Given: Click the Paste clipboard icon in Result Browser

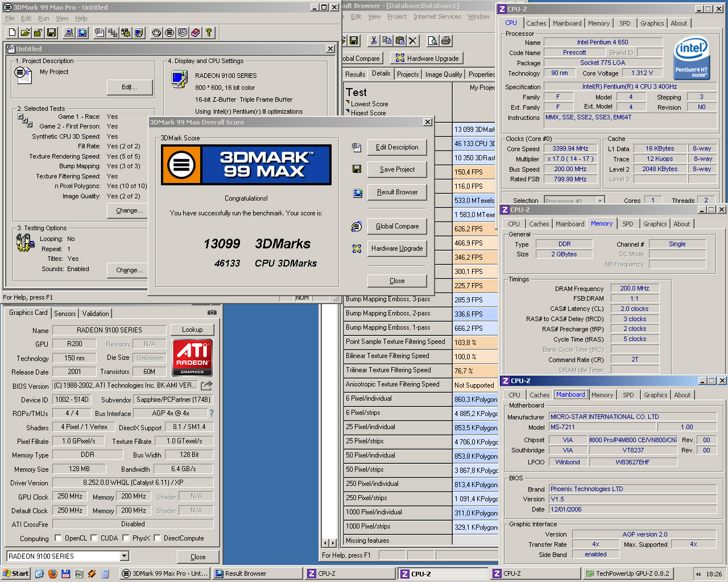Looking at the screenshot, I should 400,40.
